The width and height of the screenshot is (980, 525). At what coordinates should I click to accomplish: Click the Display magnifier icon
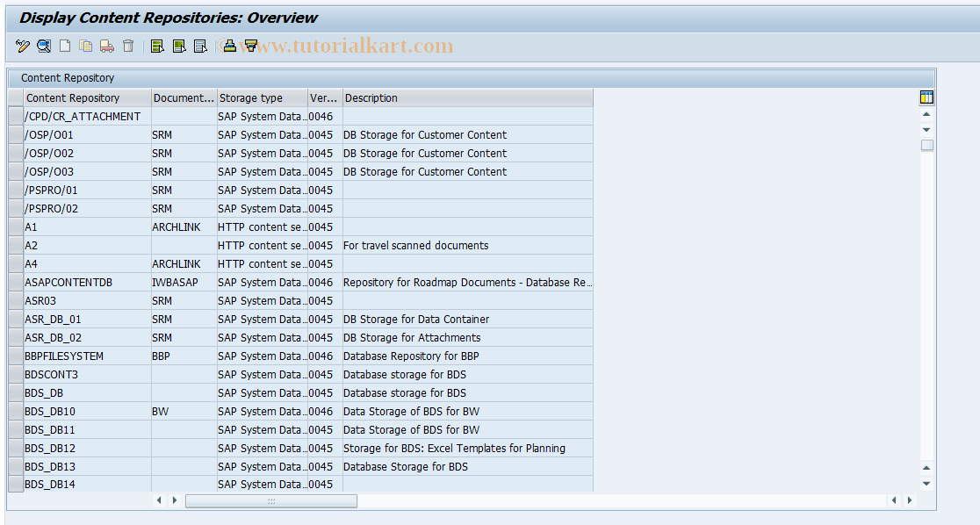(x=43, y=46)
